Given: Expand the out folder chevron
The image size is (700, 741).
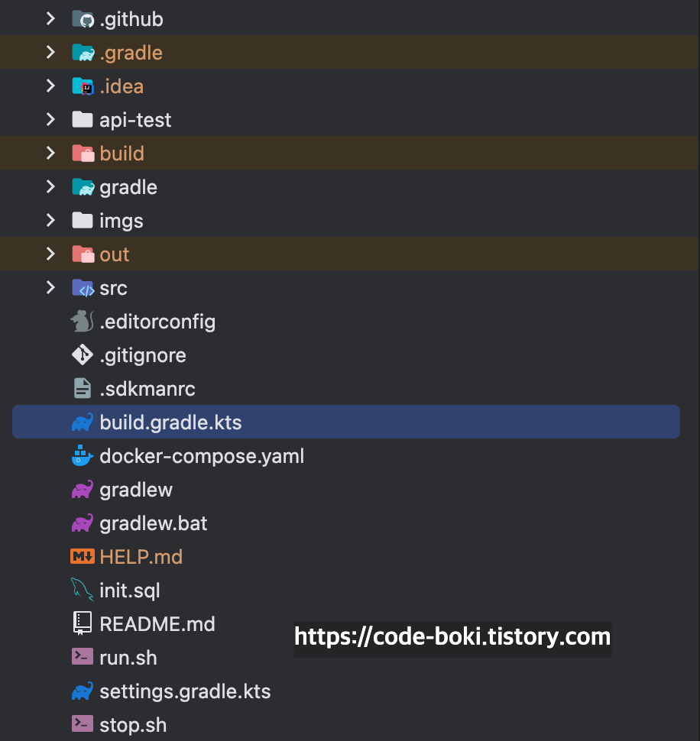Looking at the screenshot, I should tap(50, 254).
